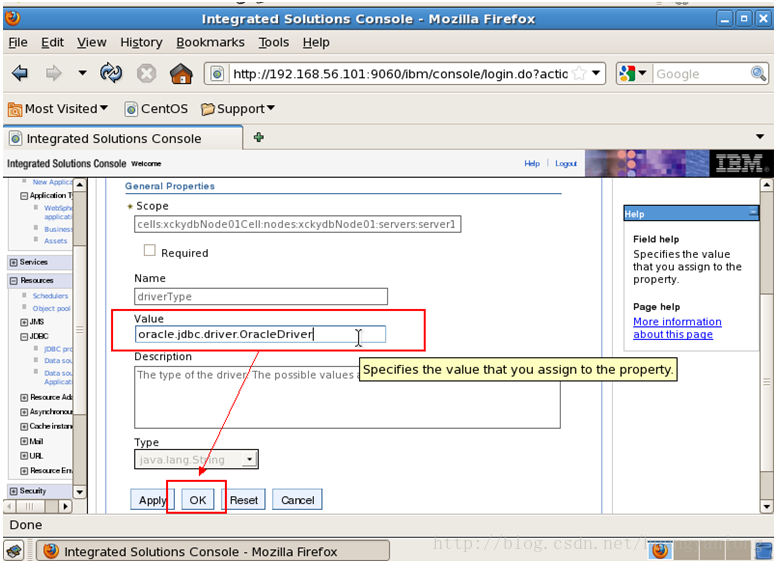Click main page scroll down arrow
The image size is (774, 563).
pyautogui.click(x=766, y=506)
